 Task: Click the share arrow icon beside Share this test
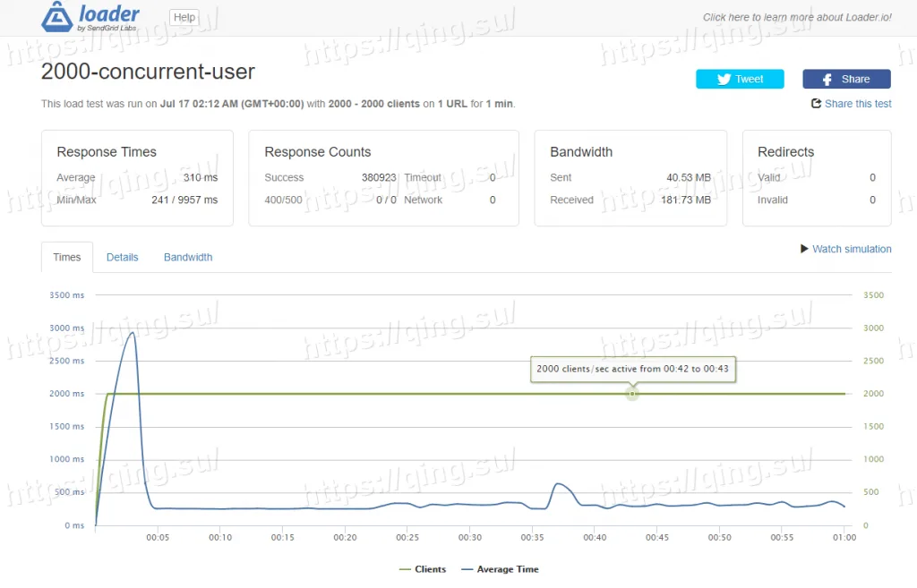[816, 104]
